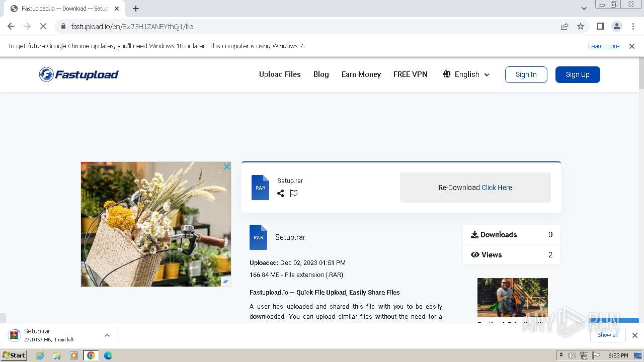This screenshot has width=644, height=362.
Task: Click the 6:53 PM clock
Action: (x=618, y=355)
